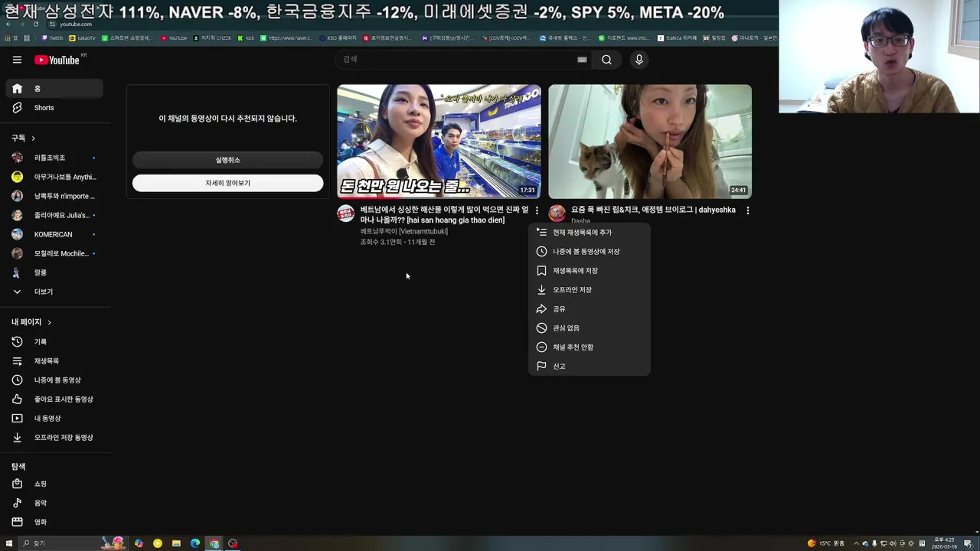Open the 모칠레로 Mochile... subscription
Viewport: 980px width, 551px height.
pyautogui.click(x=54, y=253)
